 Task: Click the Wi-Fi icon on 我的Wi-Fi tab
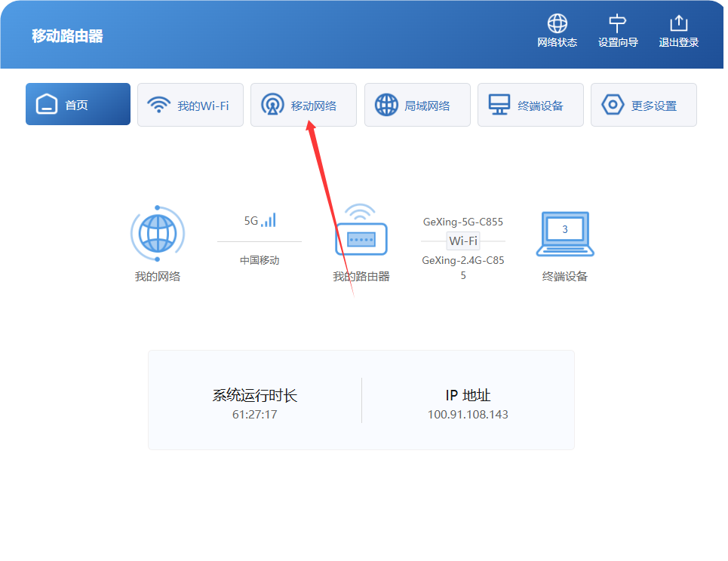click(158, 105)
